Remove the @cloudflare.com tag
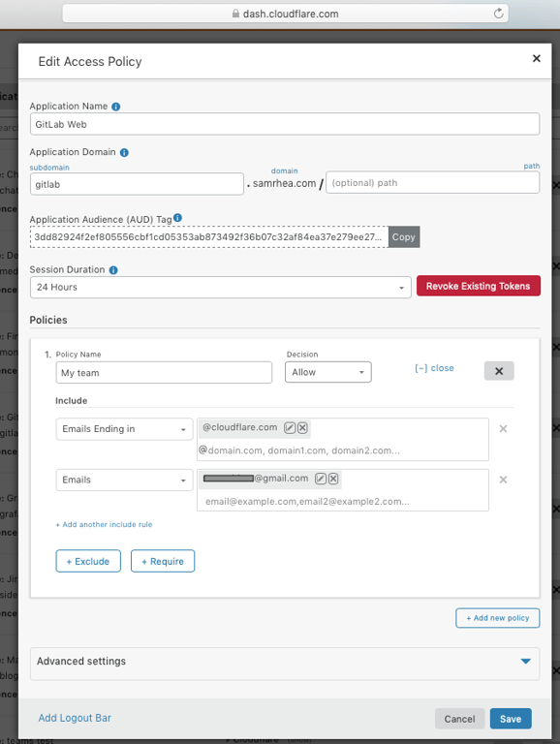The image size is (560, 744). point(302,428)
